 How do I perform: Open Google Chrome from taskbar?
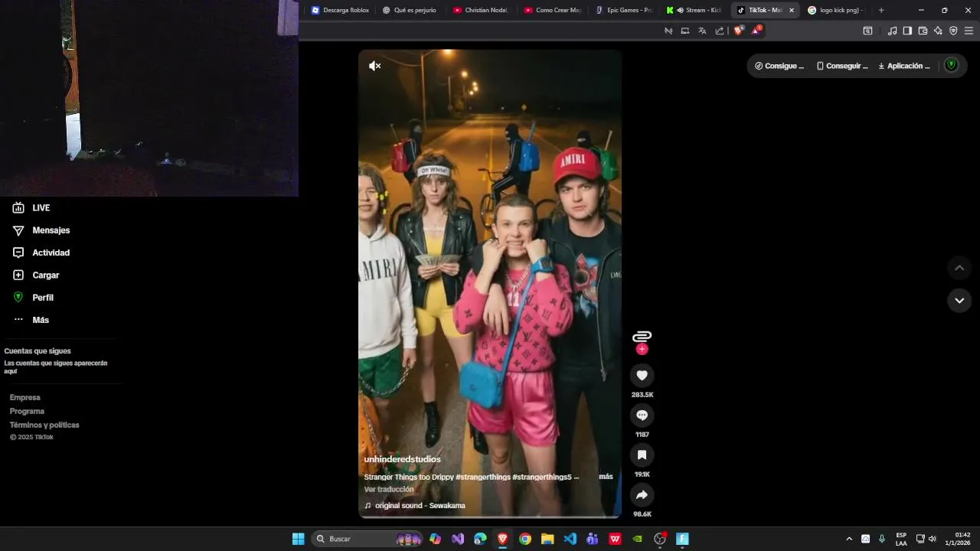pyautogui.click(x=525, y=539)
